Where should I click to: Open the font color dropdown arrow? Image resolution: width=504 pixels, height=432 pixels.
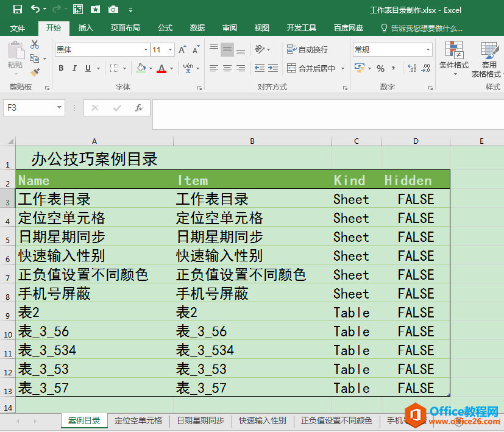(171, 68)
